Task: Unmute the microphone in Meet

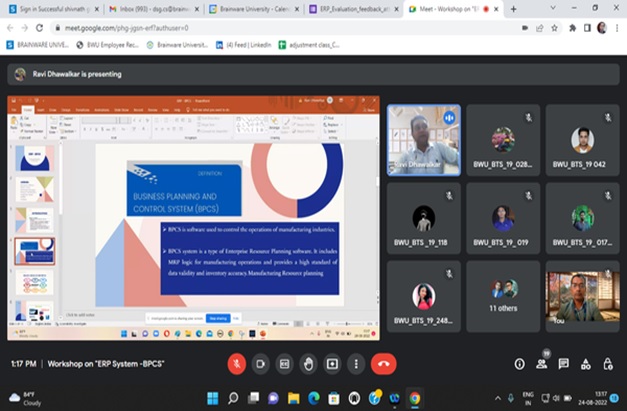Action: tap(237, 364)
